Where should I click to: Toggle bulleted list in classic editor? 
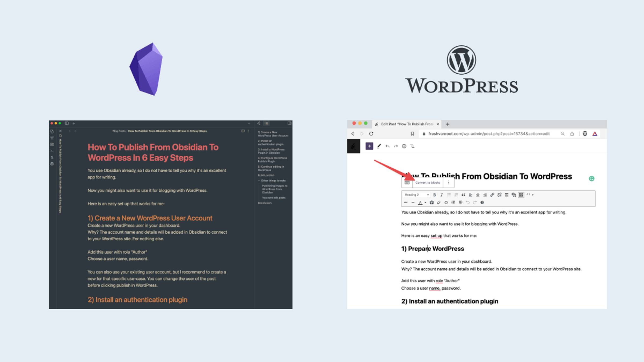point(449,195)
